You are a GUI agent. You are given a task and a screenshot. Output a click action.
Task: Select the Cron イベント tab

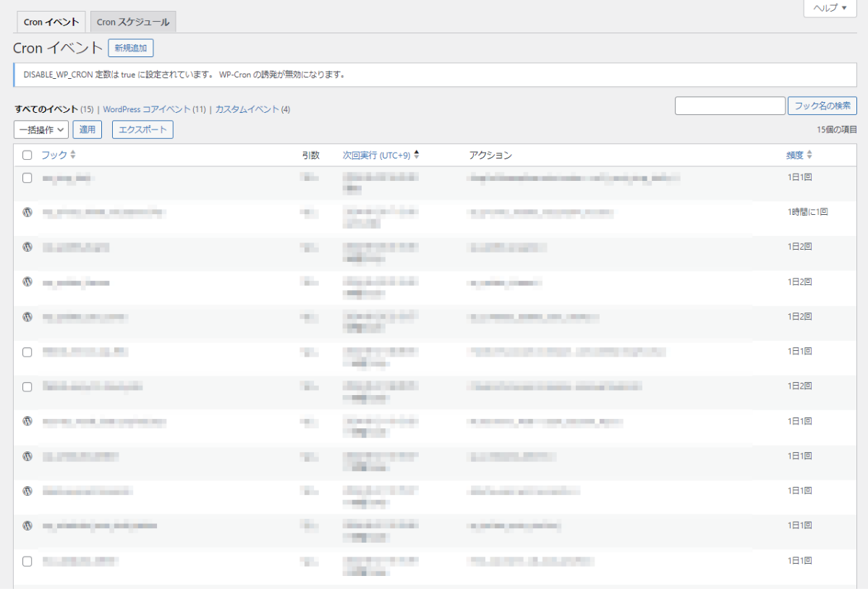51,22
